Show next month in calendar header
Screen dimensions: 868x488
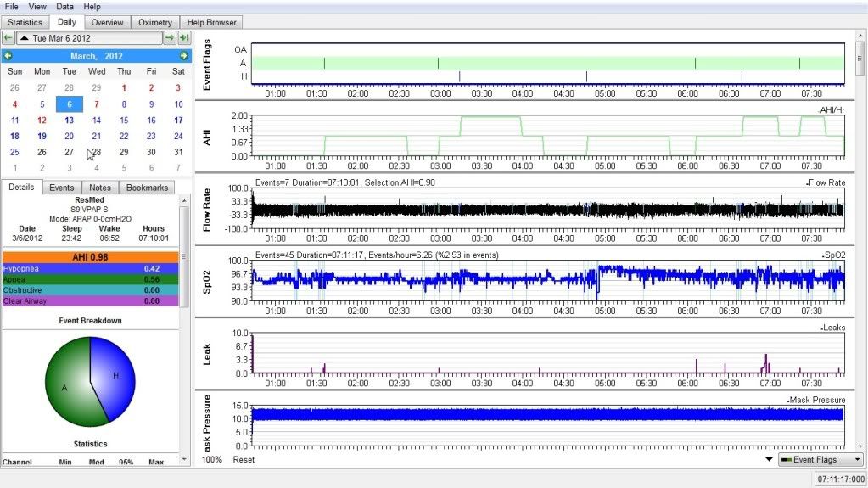[183, 55]
